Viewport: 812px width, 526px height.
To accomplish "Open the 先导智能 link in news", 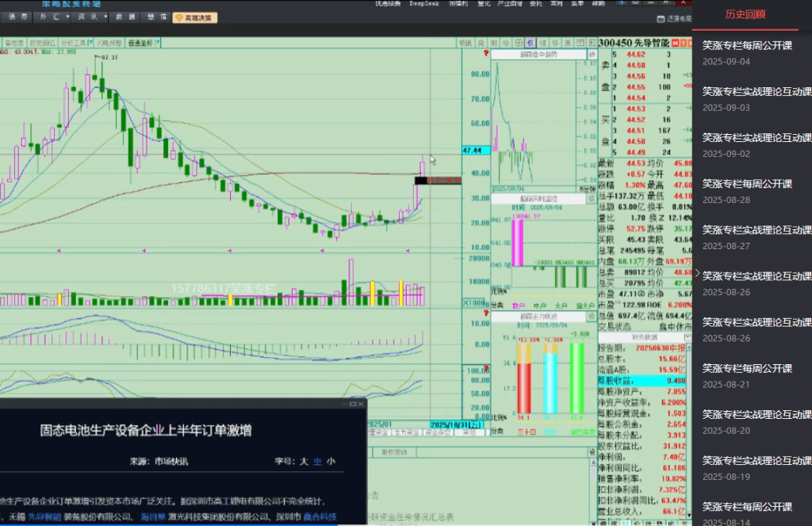I will click(44, 516).
